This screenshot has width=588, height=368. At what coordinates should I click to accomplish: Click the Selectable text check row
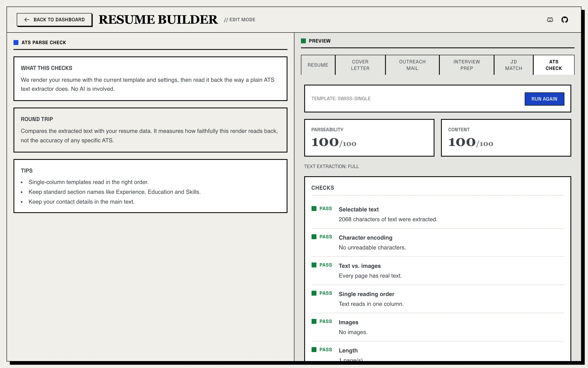pos(438,214)
